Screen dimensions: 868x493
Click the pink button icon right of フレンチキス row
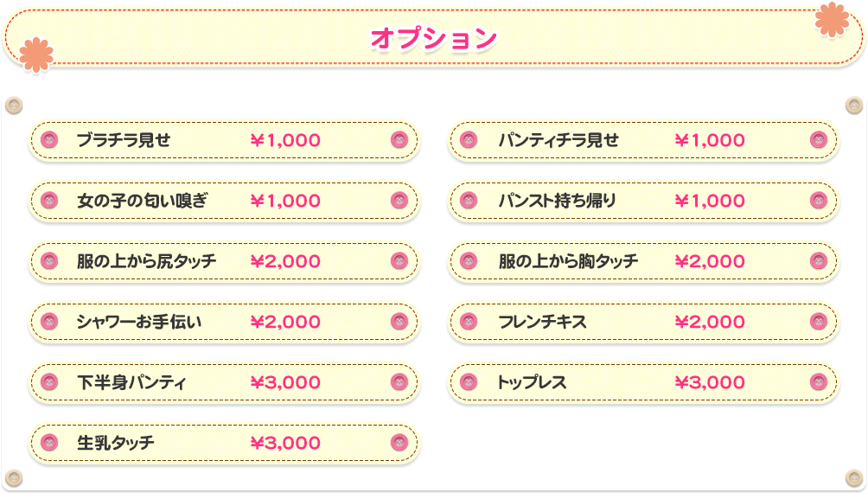tap(818, 322)
